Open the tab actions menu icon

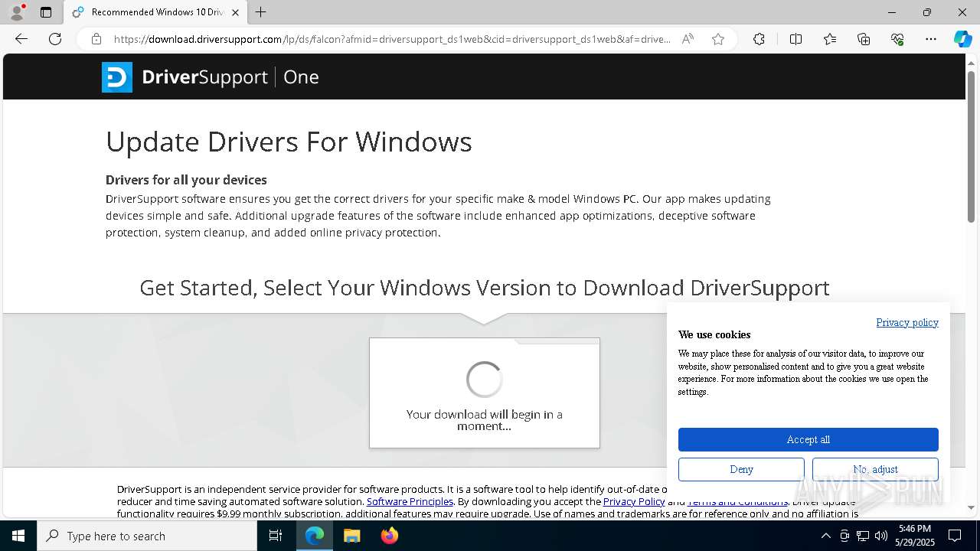click(x=46, y=12)
